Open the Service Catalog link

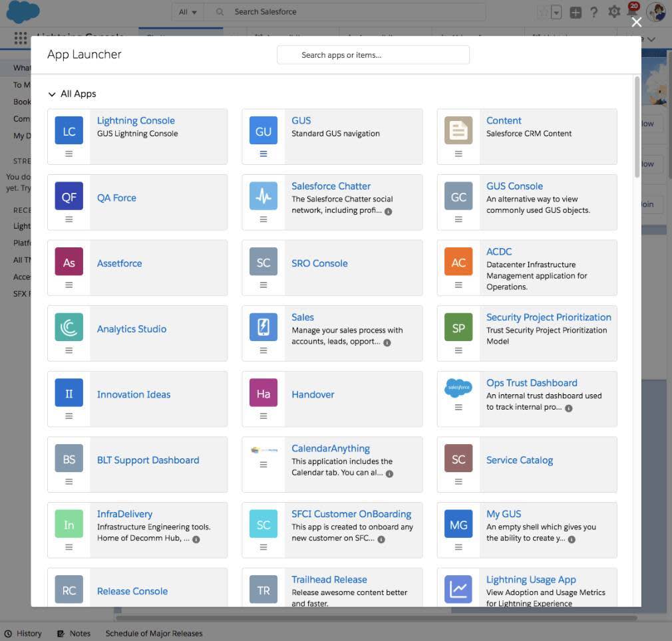pos(520,460)
